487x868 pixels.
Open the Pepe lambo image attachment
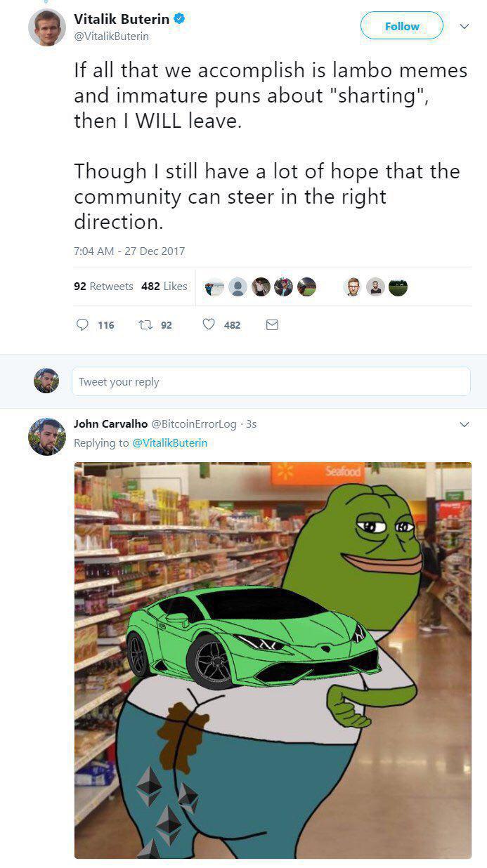(273, 660)
